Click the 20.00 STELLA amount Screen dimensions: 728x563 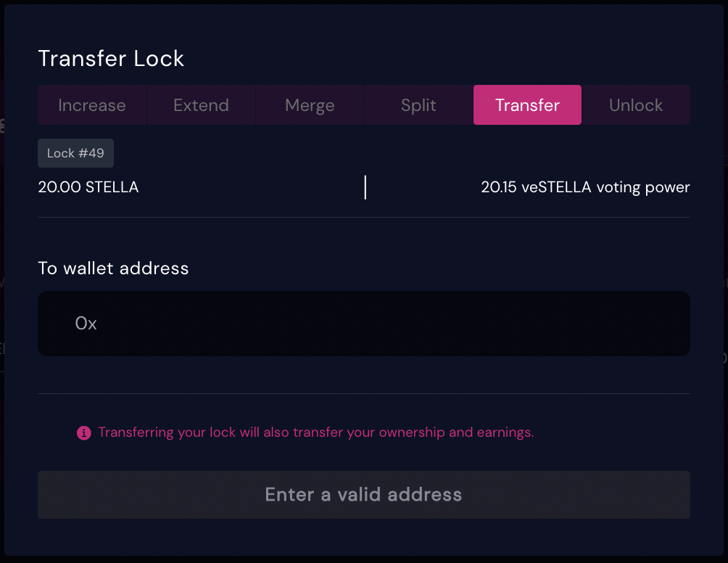tap(88, 187)
